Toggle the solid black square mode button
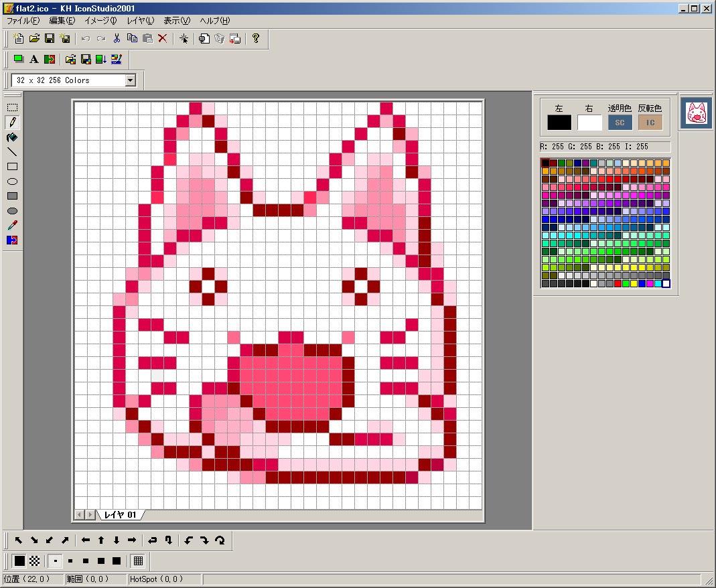Screen dimensions: 716x588 [19, 561]
